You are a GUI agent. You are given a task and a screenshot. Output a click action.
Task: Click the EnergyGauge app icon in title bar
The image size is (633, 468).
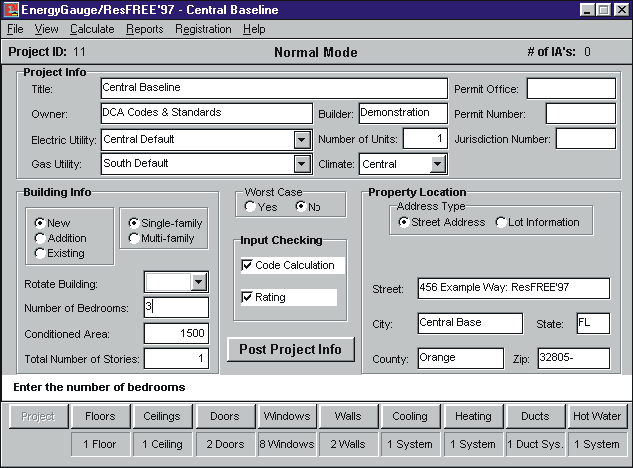pos(11,9)
